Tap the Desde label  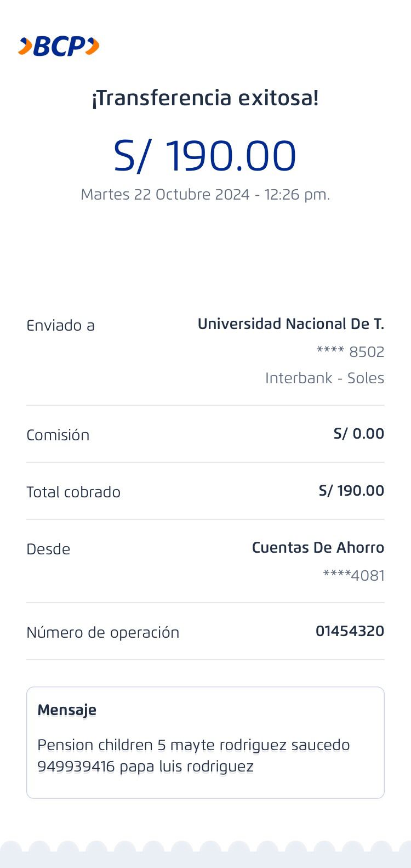(x=48, y=549)
